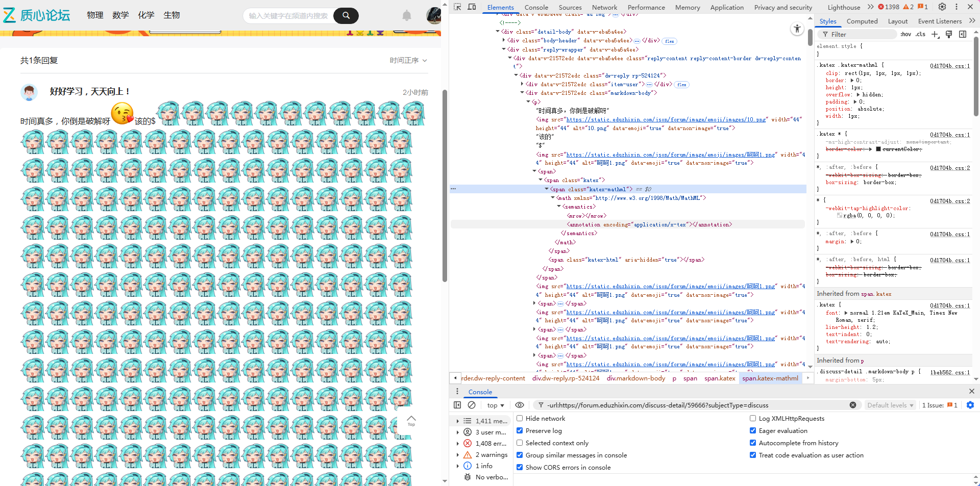Screen dimensions: 980x486
Task: Uncheck Eager evaluation
Action: pyautogui.click(x=753, y=430)
